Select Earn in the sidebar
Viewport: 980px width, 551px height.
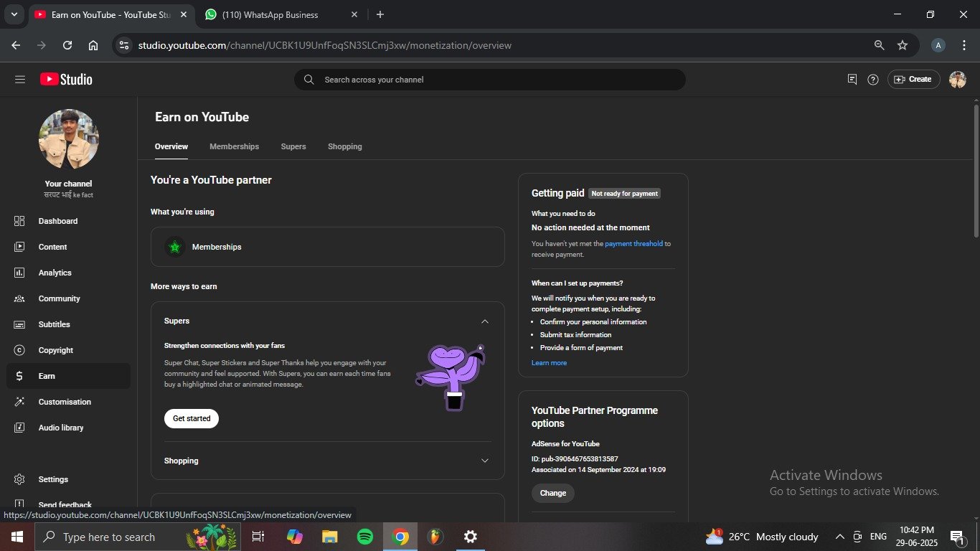pos(69,376)
